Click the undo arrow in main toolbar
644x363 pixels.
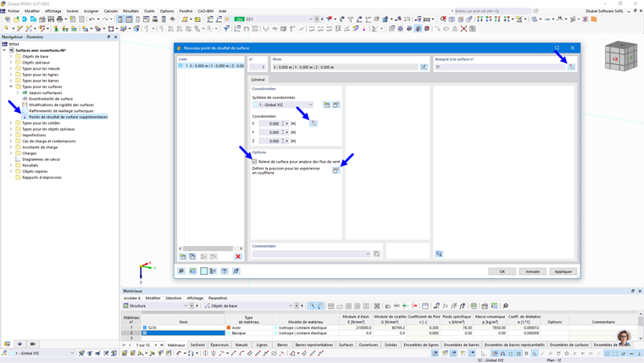click(x=92, y=20)
